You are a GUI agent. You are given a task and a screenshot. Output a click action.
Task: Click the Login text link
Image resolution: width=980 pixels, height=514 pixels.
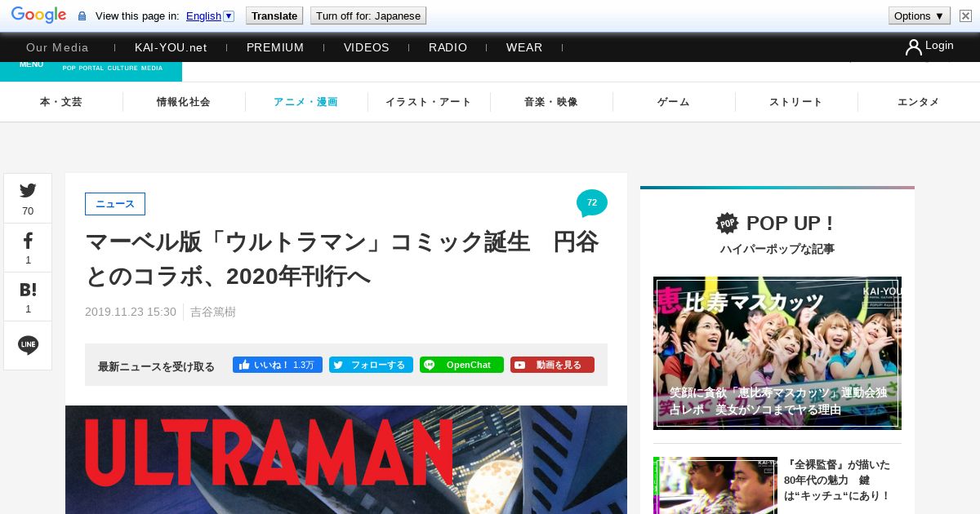pyautogui.click(x=939, y=46)
